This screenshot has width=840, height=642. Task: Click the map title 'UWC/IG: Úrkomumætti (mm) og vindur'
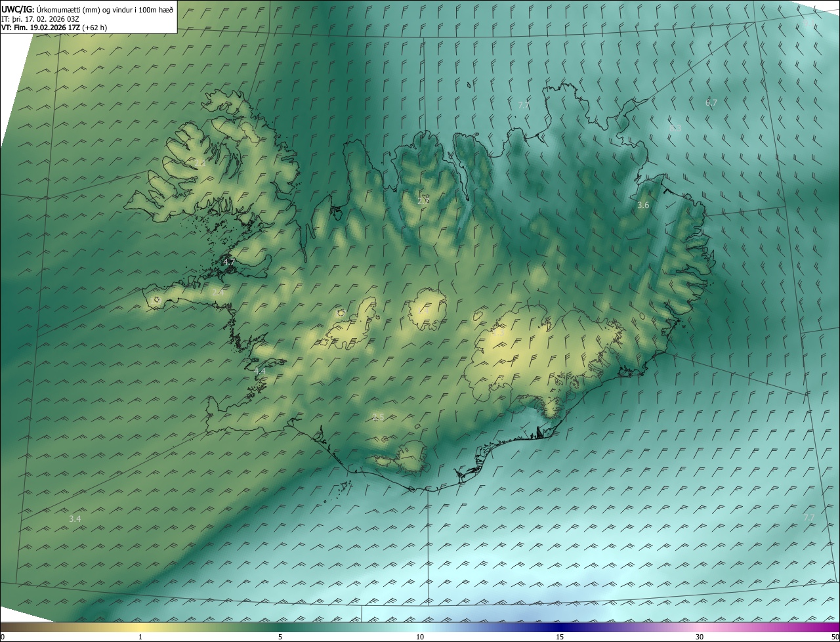[87, 9]
